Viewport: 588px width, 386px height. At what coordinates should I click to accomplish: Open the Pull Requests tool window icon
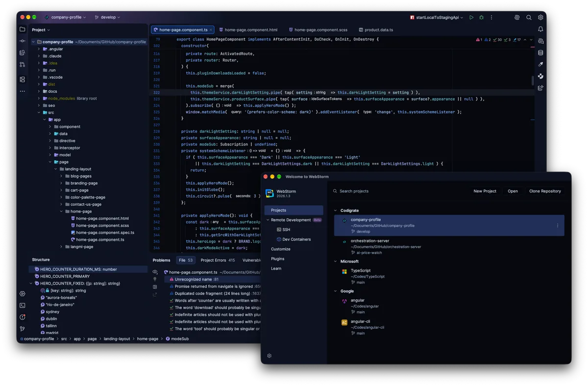pos(22,64)
